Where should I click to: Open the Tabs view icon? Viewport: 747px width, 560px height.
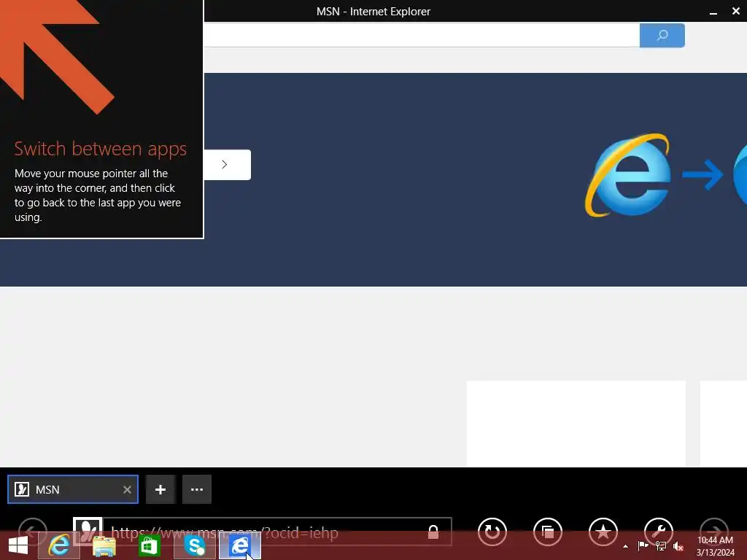(x=548, y=532)
